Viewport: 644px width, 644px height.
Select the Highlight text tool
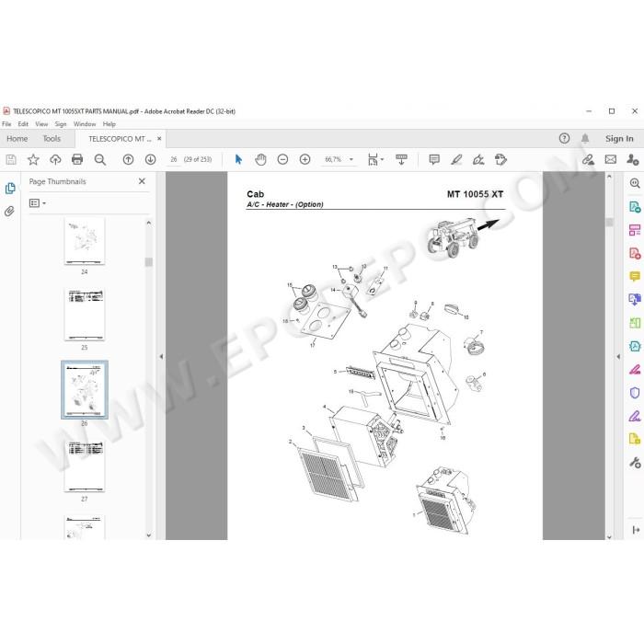(456, 159)
